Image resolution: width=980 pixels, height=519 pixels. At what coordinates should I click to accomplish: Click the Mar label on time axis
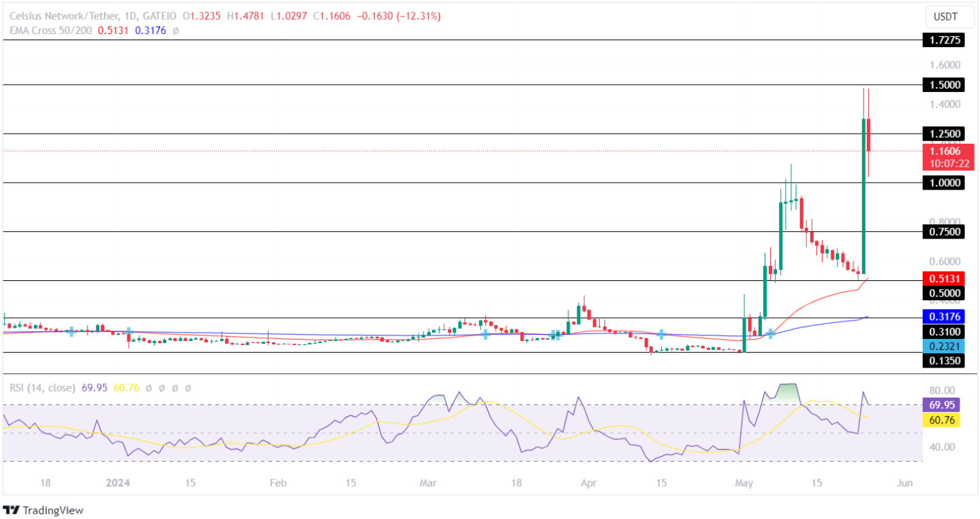point(428,483)
